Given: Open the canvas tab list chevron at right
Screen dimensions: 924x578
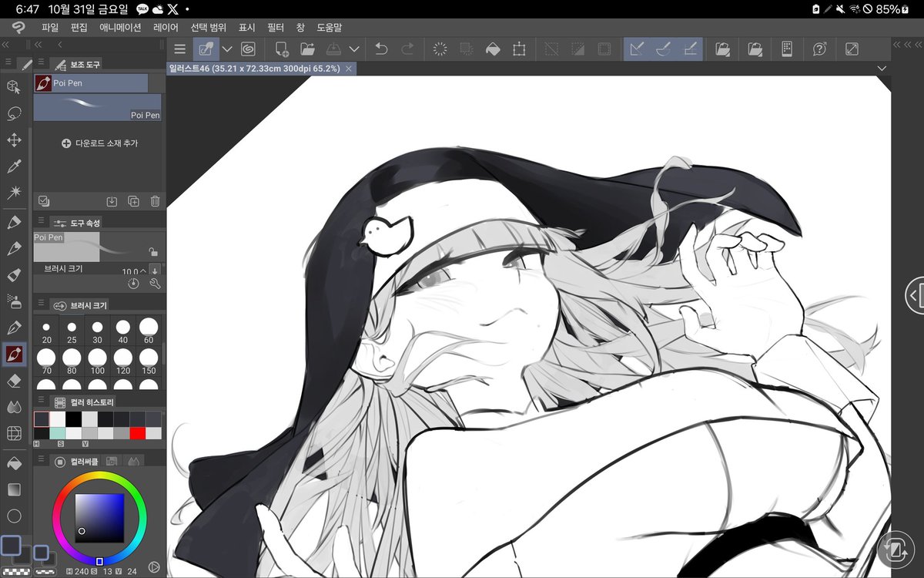Looking at the screenshot, I should [x=882, y=69].
